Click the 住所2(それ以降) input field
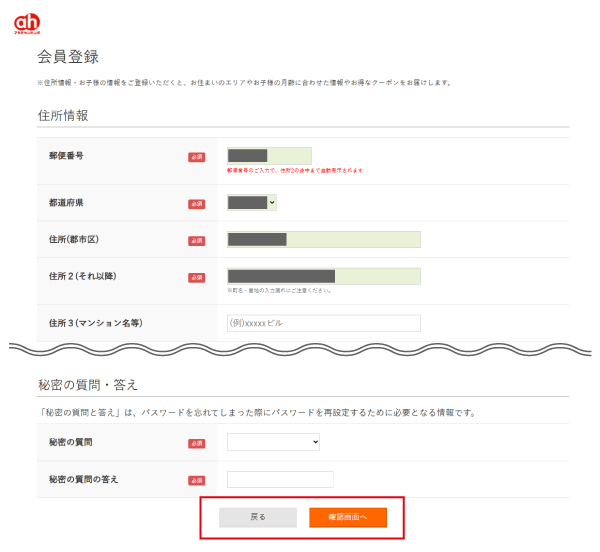The height and width of the screenshot is (552, 600). 324,276
